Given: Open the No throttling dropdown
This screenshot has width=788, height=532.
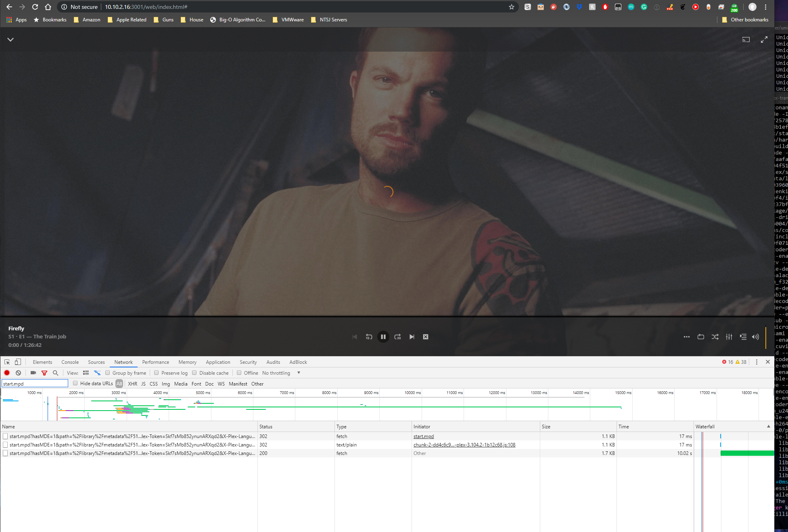Looking at the screenshot, I should [x=281, y=373].
